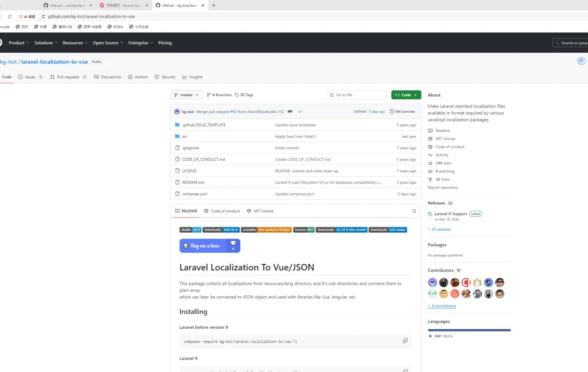Viewport: 588px width, 372px height.
Task: Open the 164 Commits history link
Action: tap(402, 111)
